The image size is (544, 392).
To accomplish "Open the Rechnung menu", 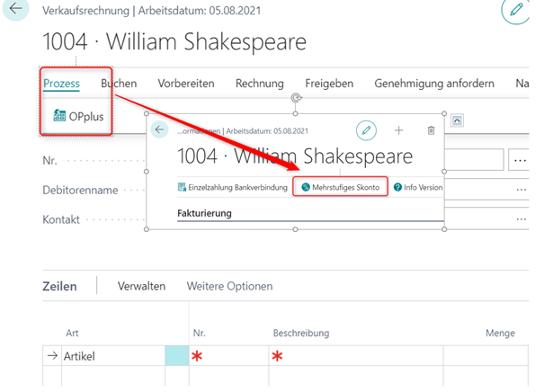I will [260, 84].
